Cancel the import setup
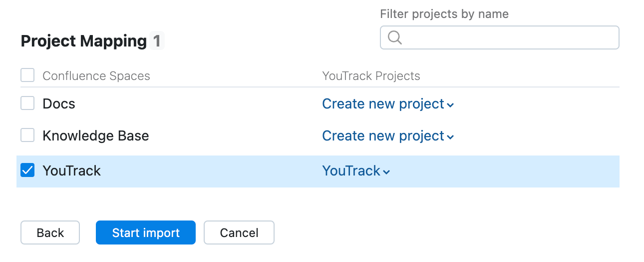The image size is (644, 262). click(x=239, y=232)
